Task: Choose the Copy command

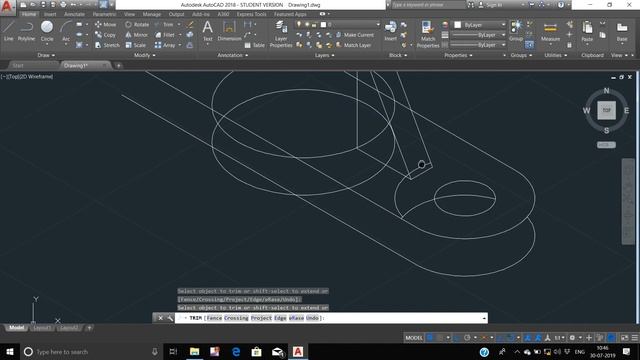Action: (x=105, y=35)
